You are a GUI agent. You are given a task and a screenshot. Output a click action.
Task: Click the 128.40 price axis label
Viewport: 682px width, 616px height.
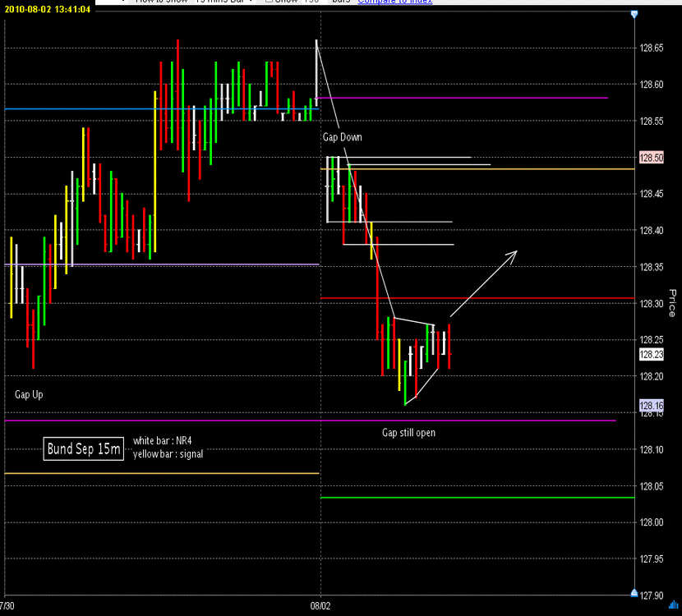pyautogui.click(x=652, y=231)
